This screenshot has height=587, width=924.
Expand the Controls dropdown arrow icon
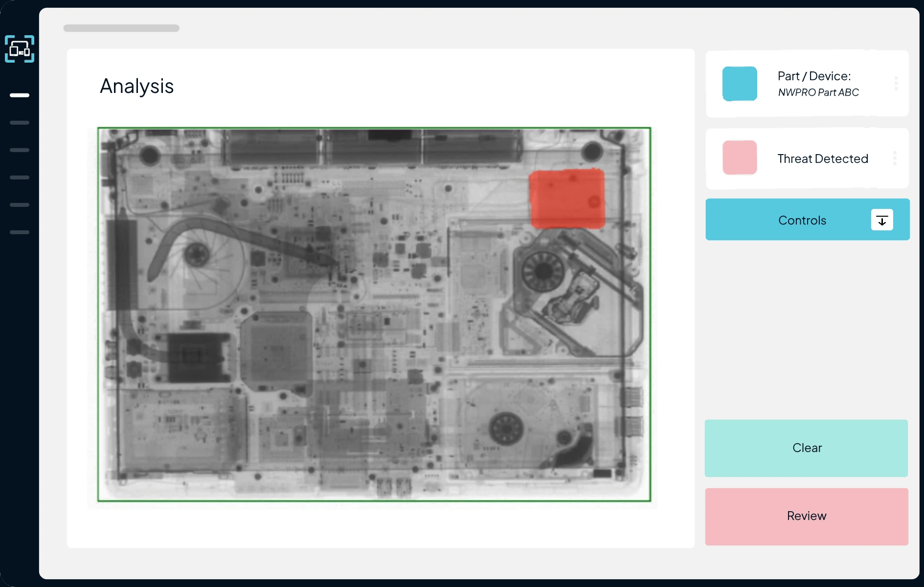point(882,220)
